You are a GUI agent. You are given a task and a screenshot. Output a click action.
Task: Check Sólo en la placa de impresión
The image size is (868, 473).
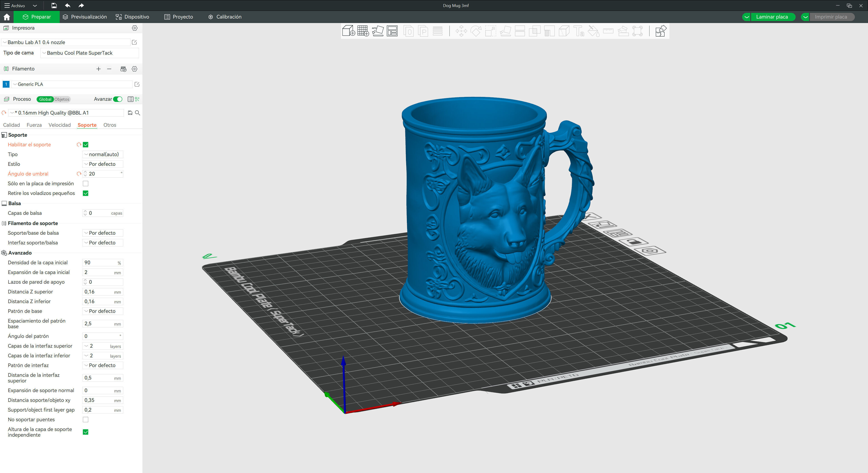[x=86, y=183]
